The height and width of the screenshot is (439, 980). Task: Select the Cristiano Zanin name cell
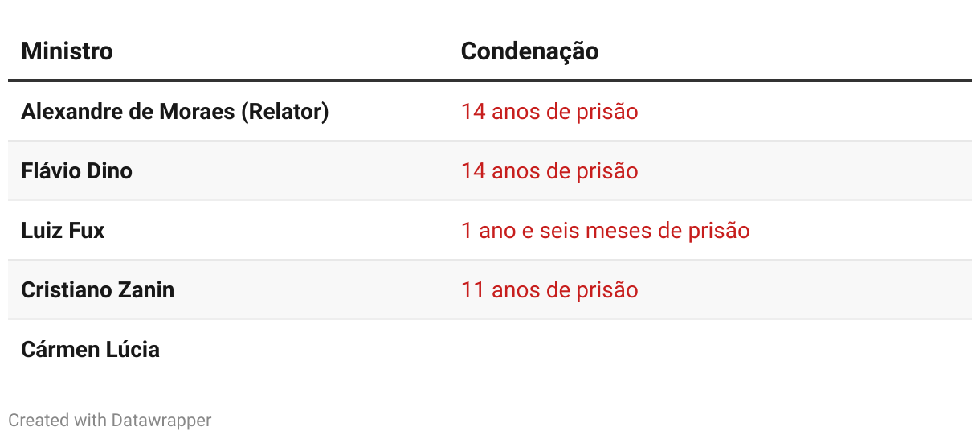tap(97, 289)
